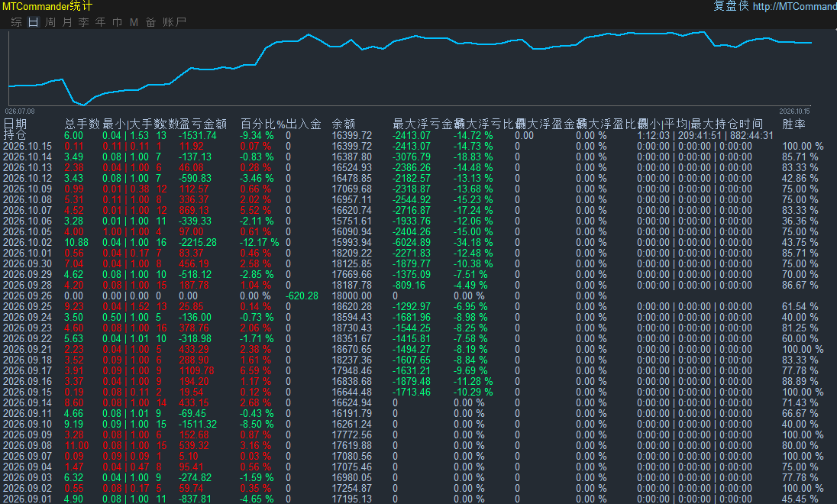The height and width of the screenshot is (504, 837).
Task: Click the profit value 869.13
Action: tap(194, 210)
